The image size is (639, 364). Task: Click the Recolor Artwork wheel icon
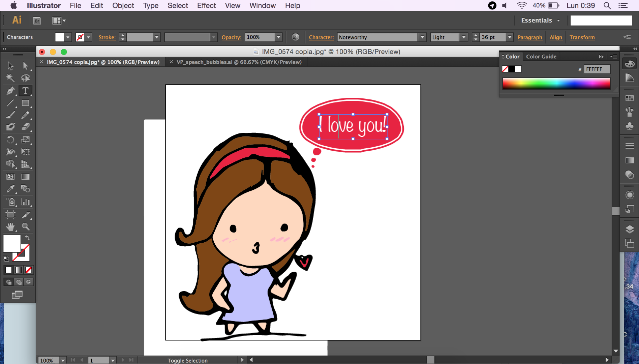pyautogui.click(x=296, y=37)
